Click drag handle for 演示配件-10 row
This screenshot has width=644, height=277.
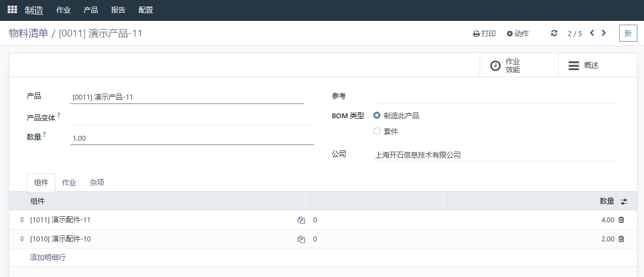[22, 239]
